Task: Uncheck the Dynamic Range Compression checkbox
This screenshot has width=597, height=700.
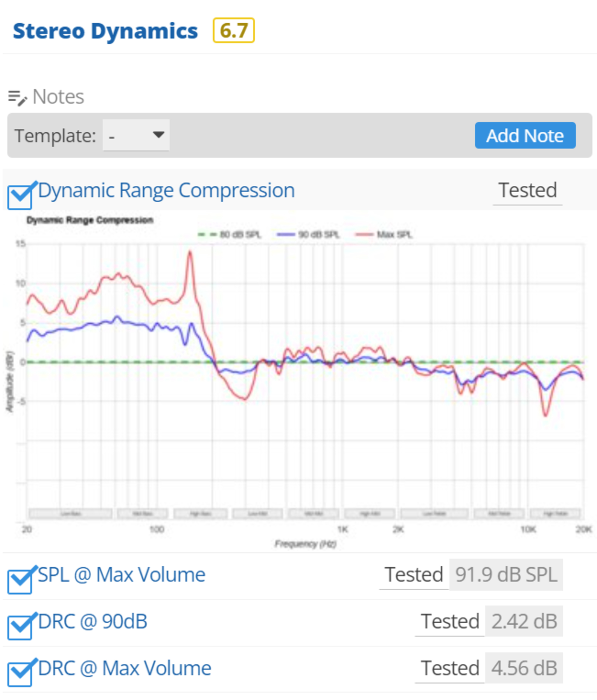Action: pyautogui.click(x=20, y=197)
